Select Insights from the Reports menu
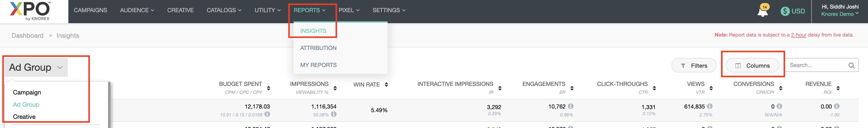This screenshot has width=868, height=128. click(x=313, y=31)
